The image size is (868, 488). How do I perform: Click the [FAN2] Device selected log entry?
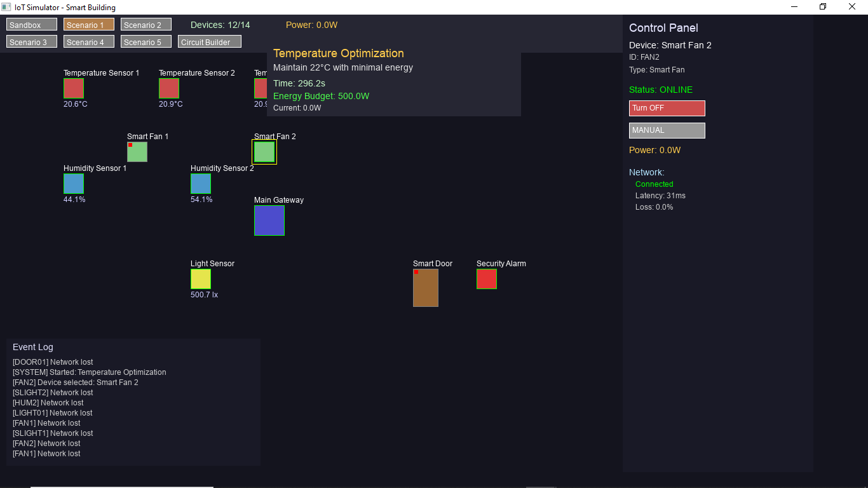(x=76, y=383)
